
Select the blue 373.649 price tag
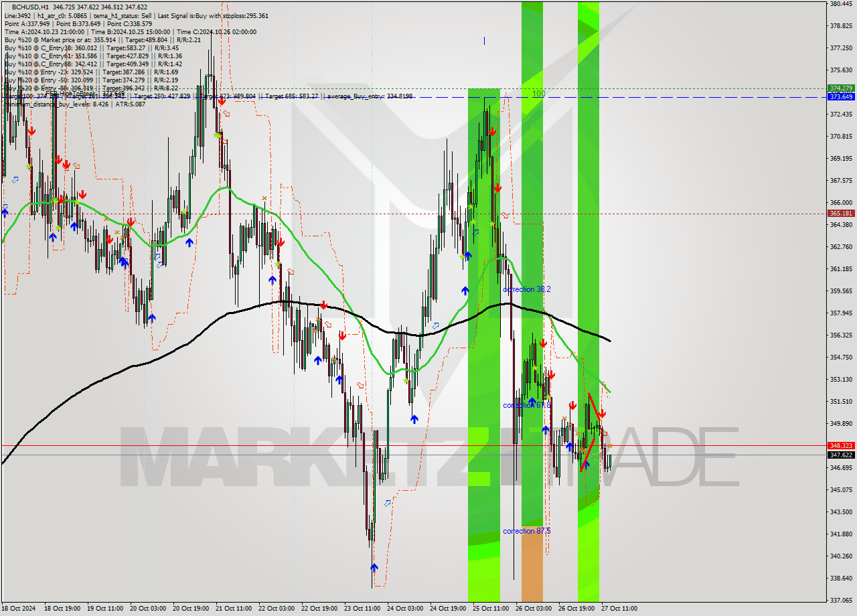coord(841,97)
